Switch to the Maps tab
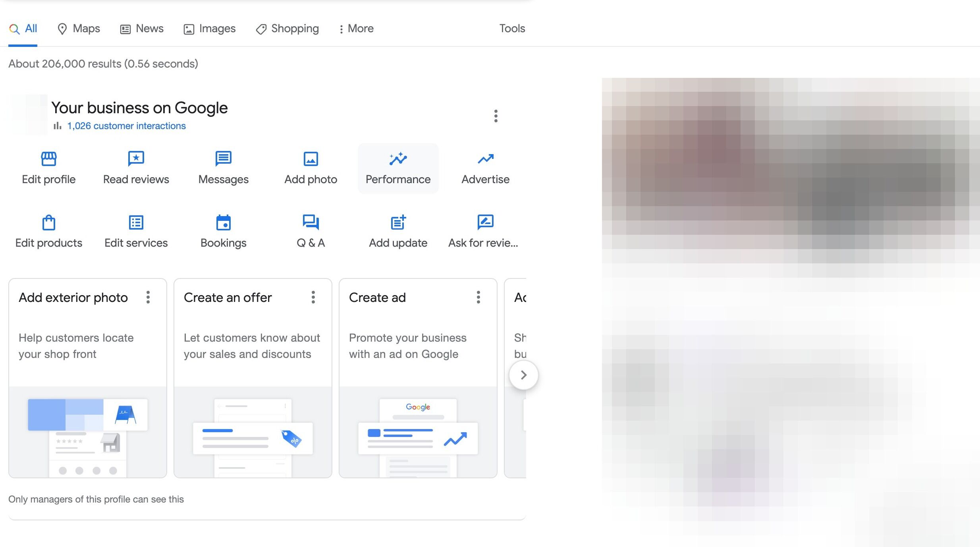Viewport: 980px width, 547px height. 79,29
